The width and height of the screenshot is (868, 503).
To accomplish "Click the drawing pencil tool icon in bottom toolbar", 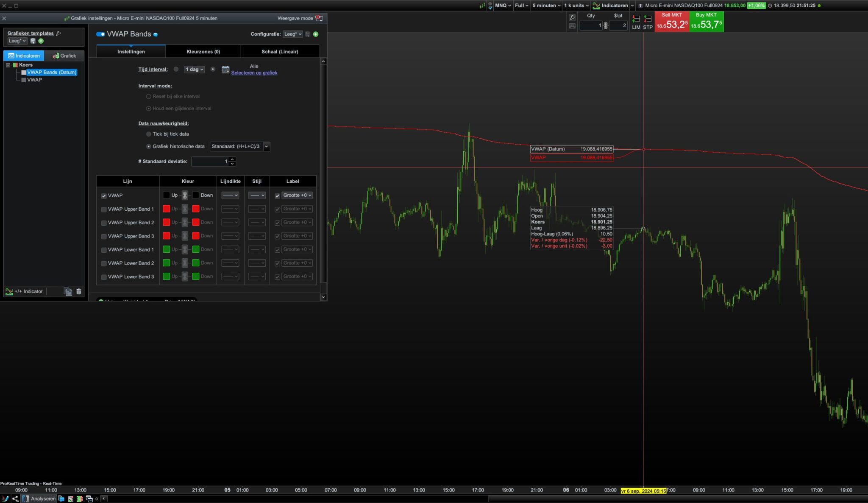I will click(x=5, y=499).
